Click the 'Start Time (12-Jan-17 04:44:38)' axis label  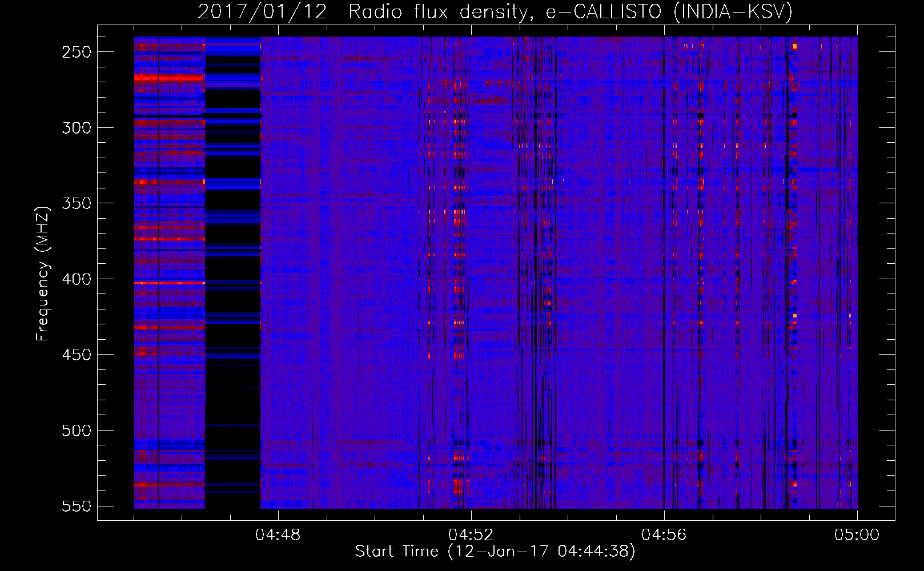tap(495, 552)
